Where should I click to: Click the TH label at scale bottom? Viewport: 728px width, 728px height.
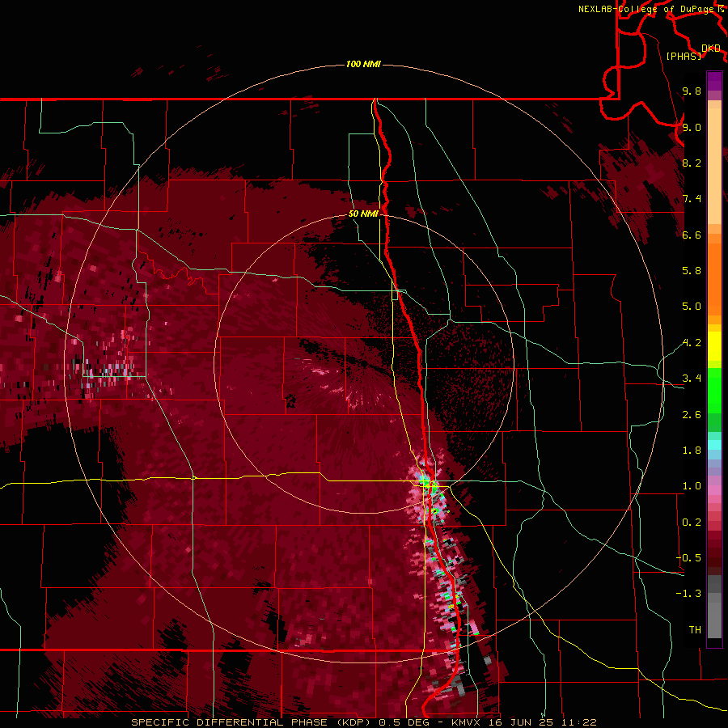point(695,630)
